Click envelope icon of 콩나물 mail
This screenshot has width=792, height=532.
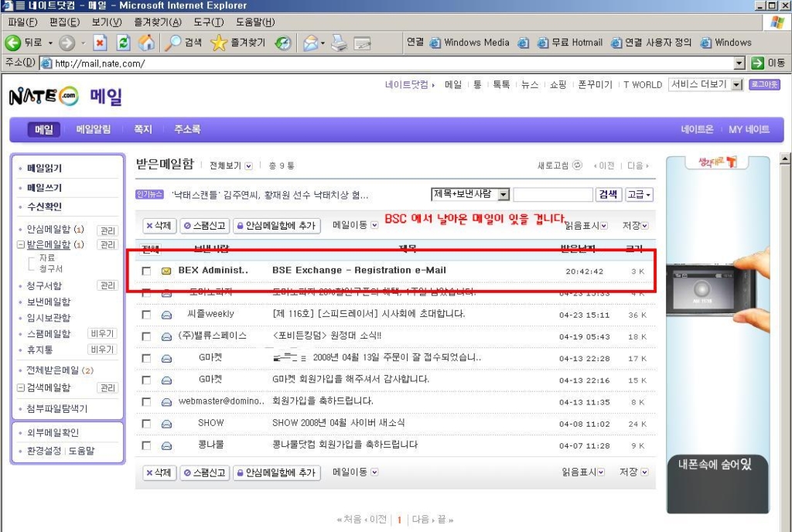[166, 445]
